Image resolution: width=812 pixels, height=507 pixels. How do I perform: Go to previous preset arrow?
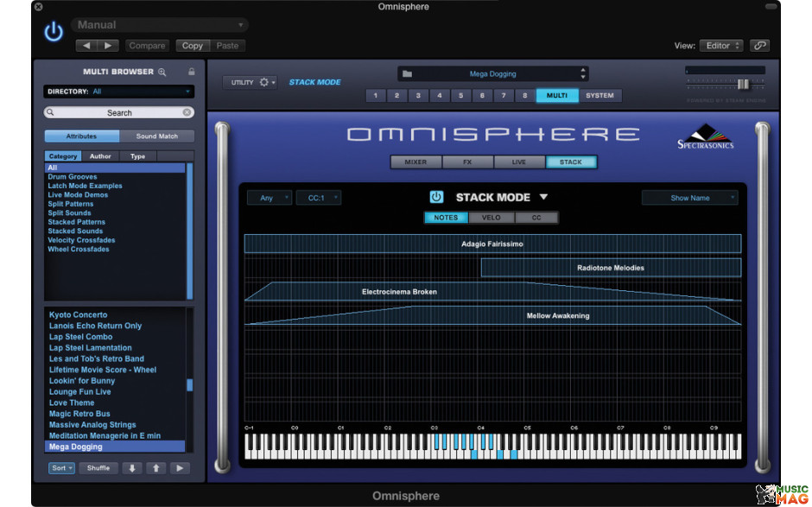click(x=86, y=46)
